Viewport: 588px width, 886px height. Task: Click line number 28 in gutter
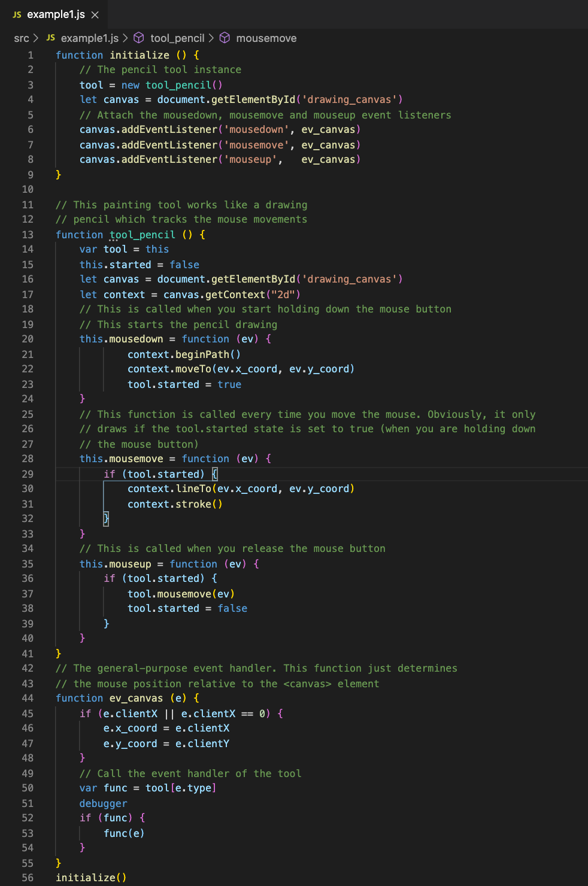click(28, 459)
